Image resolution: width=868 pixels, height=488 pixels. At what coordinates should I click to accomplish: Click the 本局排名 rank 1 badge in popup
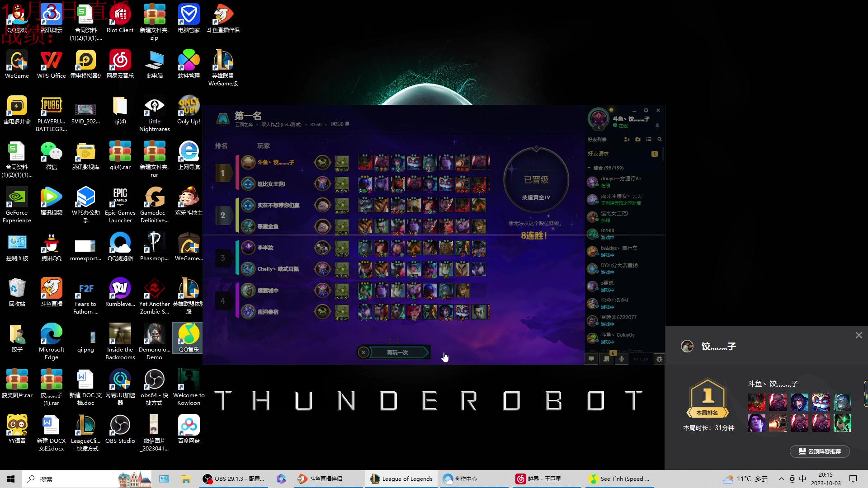708,399
